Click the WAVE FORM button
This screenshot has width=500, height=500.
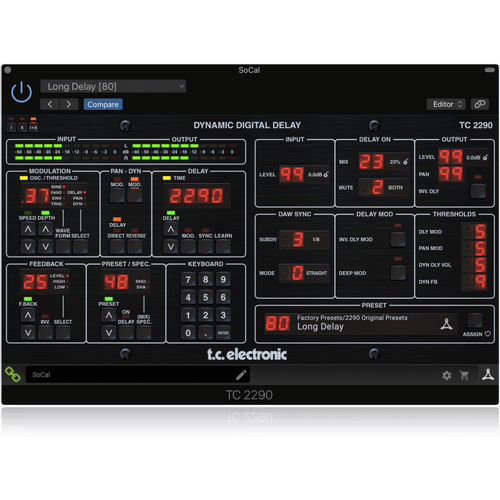tap(63, 246)
